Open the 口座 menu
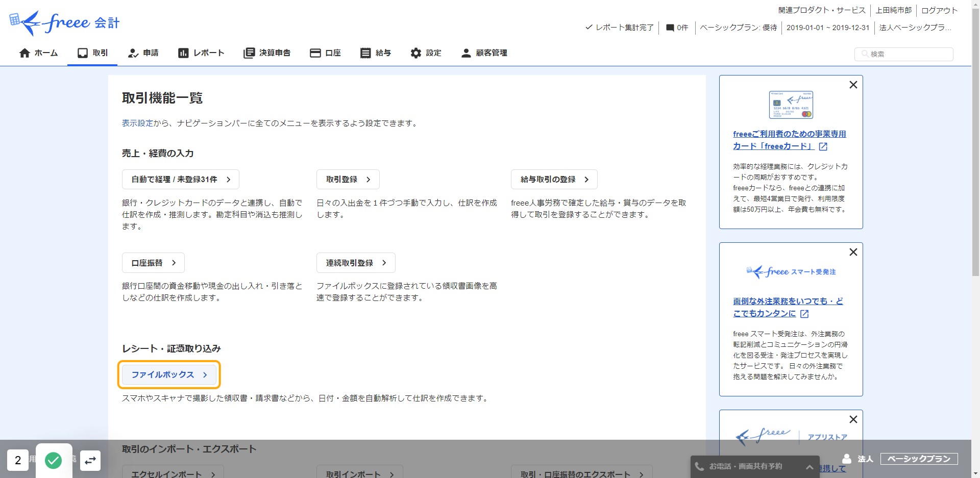Screen dimensions: 980x478 pos(325,53)
